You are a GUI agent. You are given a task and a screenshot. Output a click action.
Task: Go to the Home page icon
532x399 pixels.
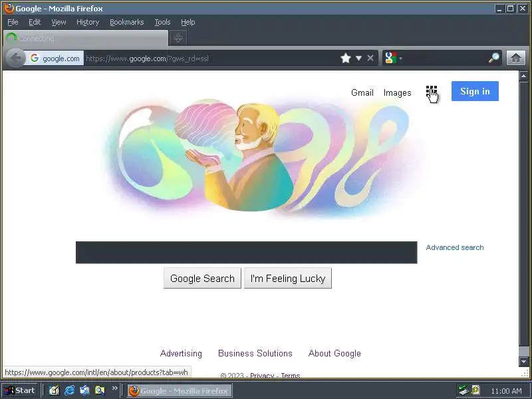[516, 58]
